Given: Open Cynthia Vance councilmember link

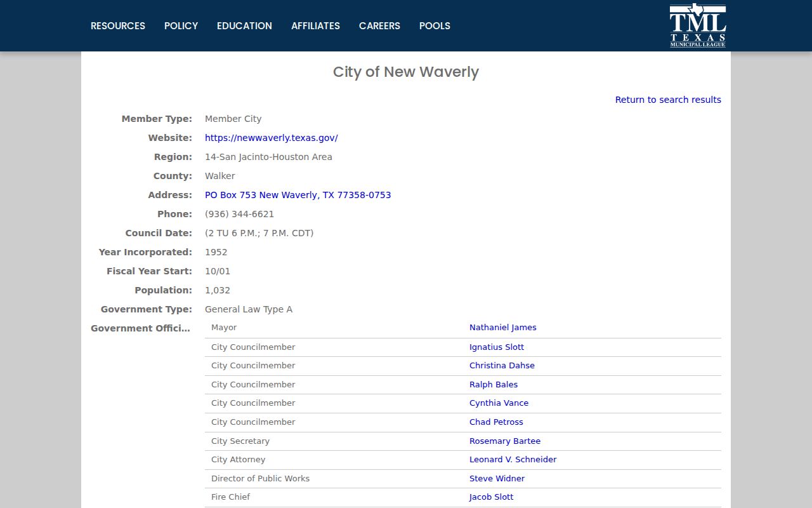Looking at the screenshot, I should (x=499, y=403).
